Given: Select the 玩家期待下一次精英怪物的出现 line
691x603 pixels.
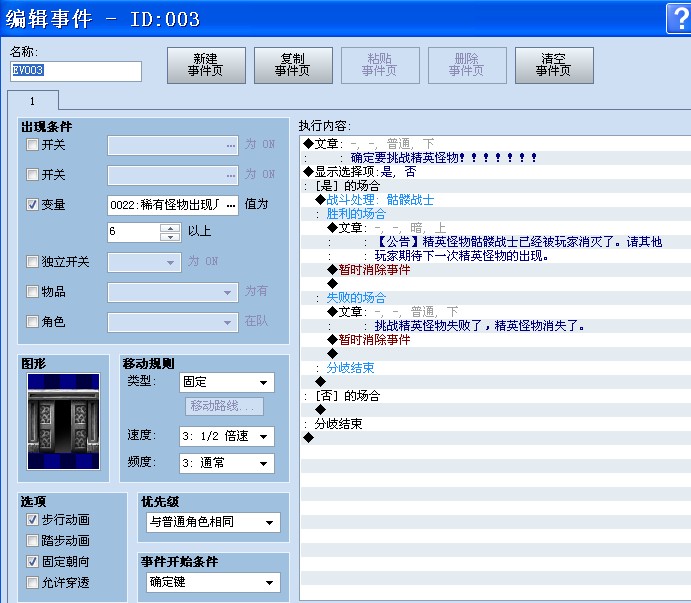Looking at the screenshot, I should (x=461, y=256).
